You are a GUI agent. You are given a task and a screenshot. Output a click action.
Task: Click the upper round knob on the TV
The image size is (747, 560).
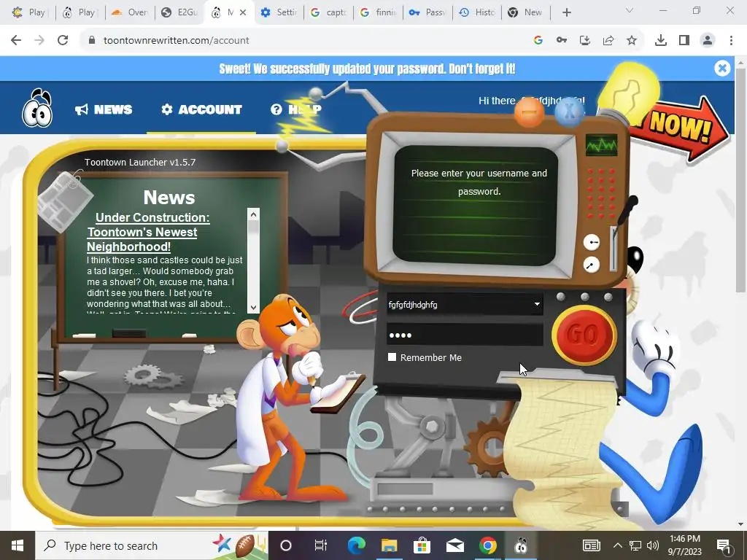tap(591, 242)
